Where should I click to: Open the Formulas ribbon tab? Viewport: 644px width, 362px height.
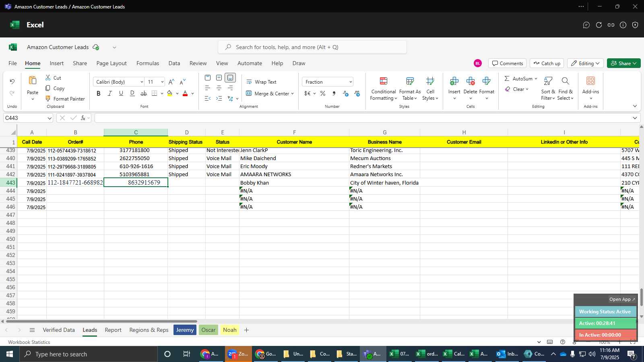[x=148, y=63]
